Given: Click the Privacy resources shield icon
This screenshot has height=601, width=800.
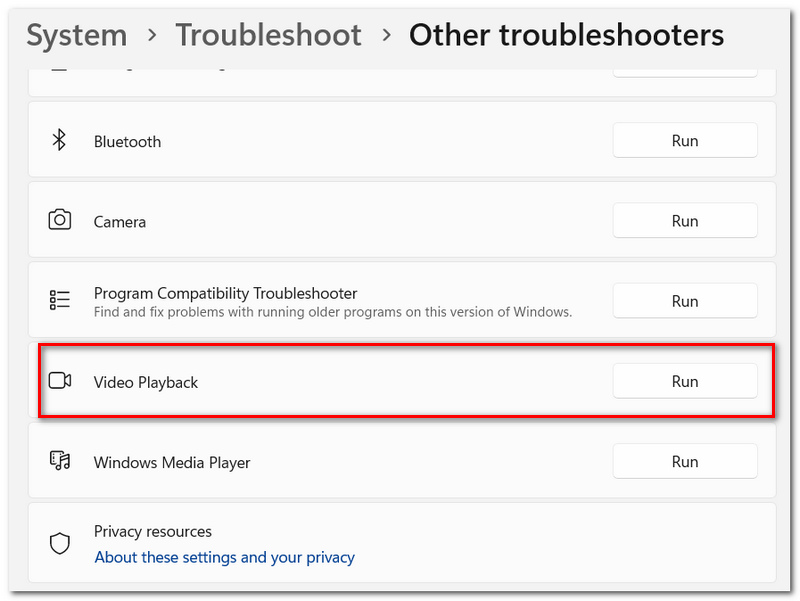Looking at the screenshot, I should click(x=60, y=543).
